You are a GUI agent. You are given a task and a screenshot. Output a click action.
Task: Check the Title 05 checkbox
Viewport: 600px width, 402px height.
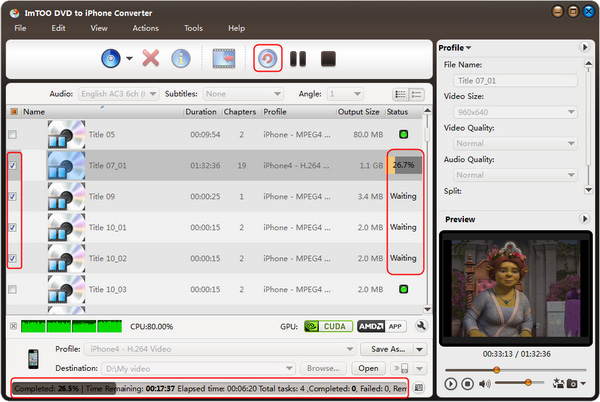(x=13, y=134)
